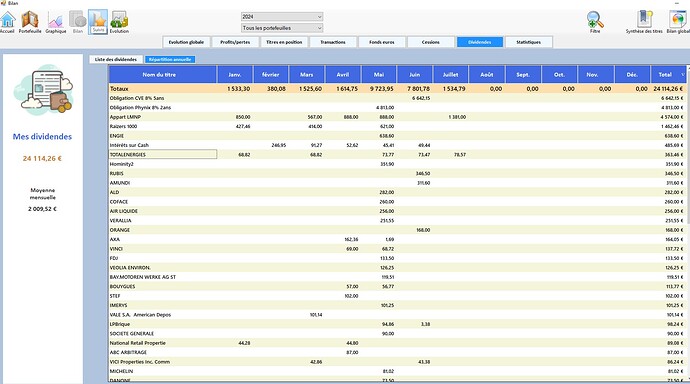
Task: Switch to Titres en position tab
Action: click(284, 42)
